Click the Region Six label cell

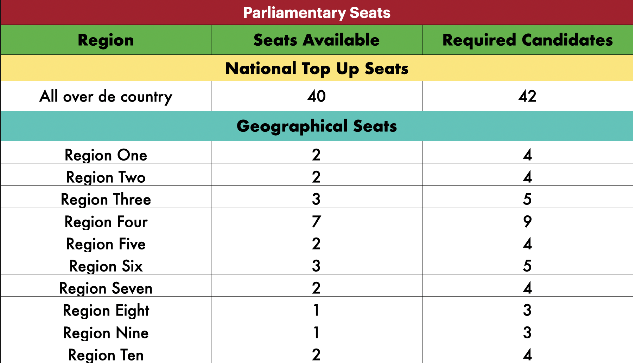(x=106, y=264)
